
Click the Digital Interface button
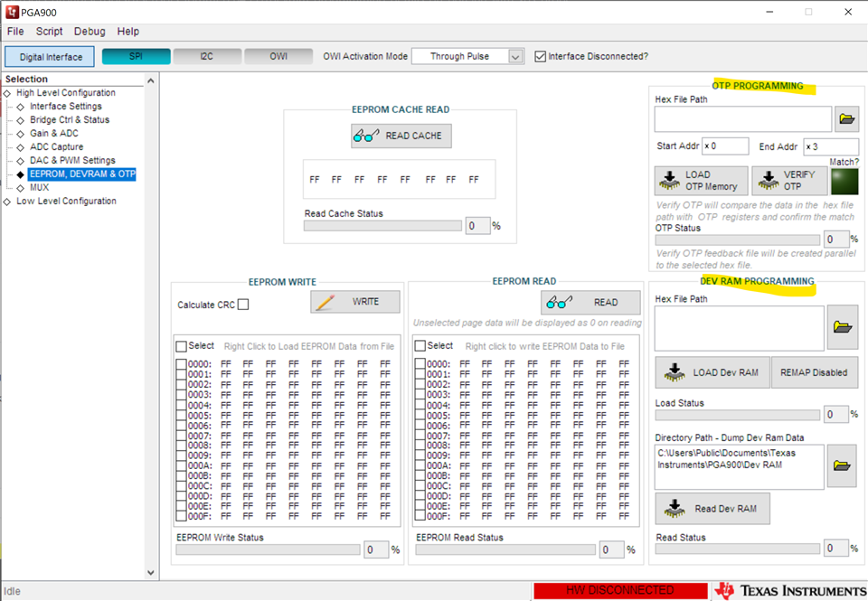tap(50, 56)
